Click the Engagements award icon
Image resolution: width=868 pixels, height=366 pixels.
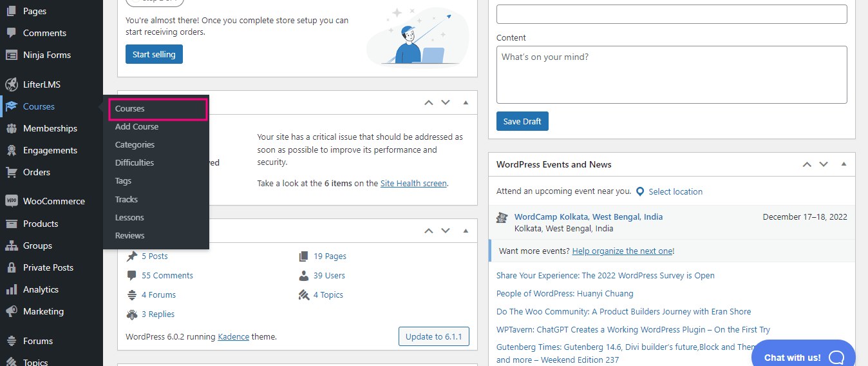click(x=11, y=150)
